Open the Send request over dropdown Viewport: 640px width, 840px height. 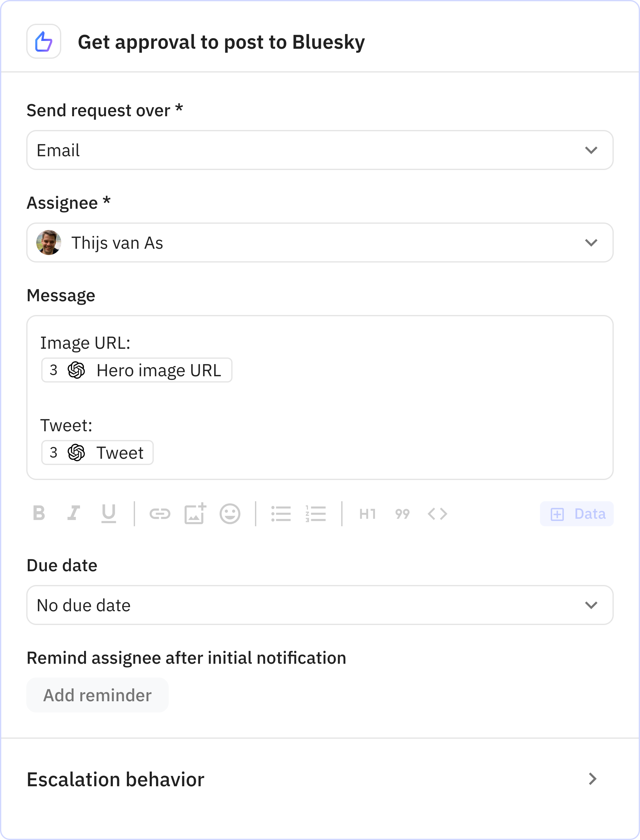pos(320,150)
